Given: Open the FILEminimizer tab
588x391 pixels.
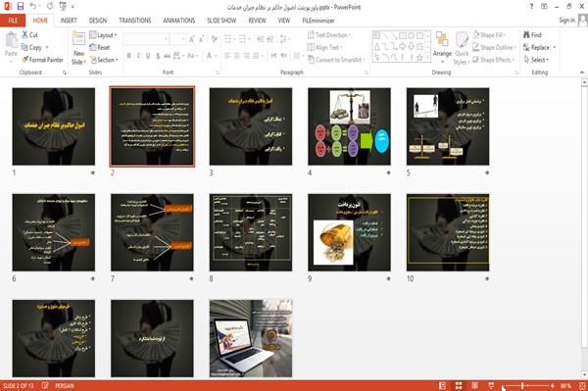Looking at the screenshot, I should [318, 21].
